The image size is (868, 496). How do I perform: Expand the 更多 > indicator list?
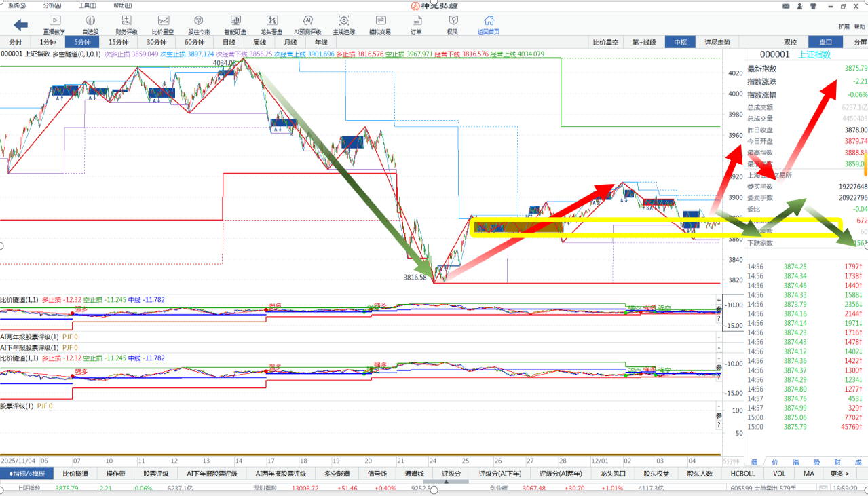pyautogui.click(x=839, y=474)
